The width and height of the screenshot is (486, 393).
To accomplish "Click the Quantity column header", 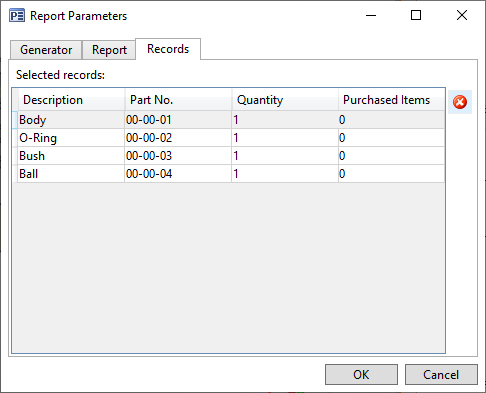I will pyautogui.click(x=285, y=100).
